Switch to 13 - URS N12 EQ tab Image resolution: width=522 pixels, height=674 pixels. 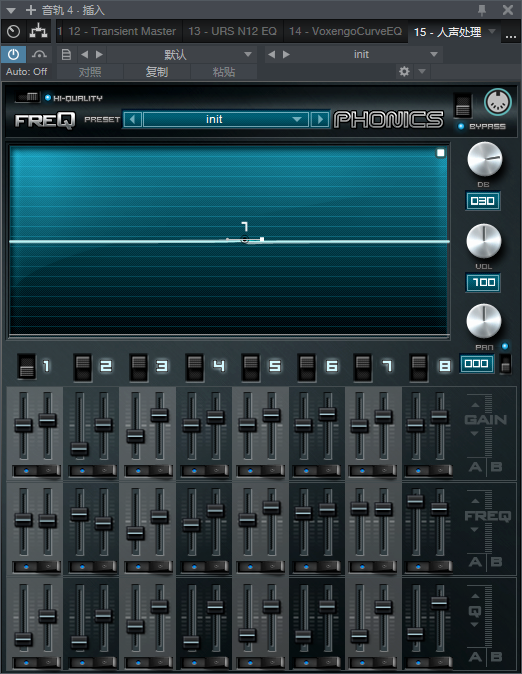click(232, 31)
